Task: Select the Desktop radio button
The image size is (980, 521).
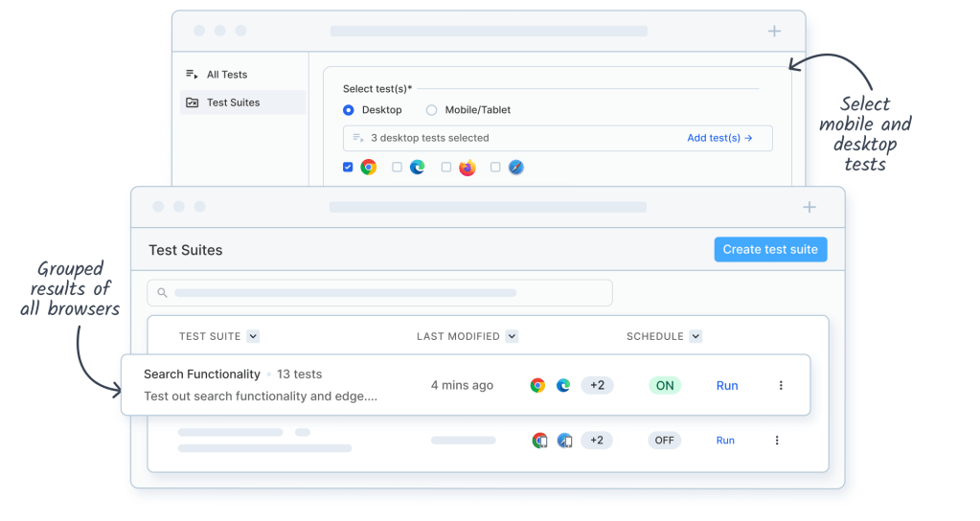Action: click(x=349, y=110)
